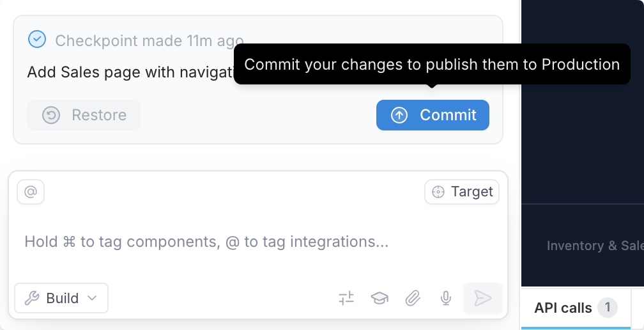Expand the chevron next to Build
This screenshot has width=644, height=330.
(x=92, y=298)
